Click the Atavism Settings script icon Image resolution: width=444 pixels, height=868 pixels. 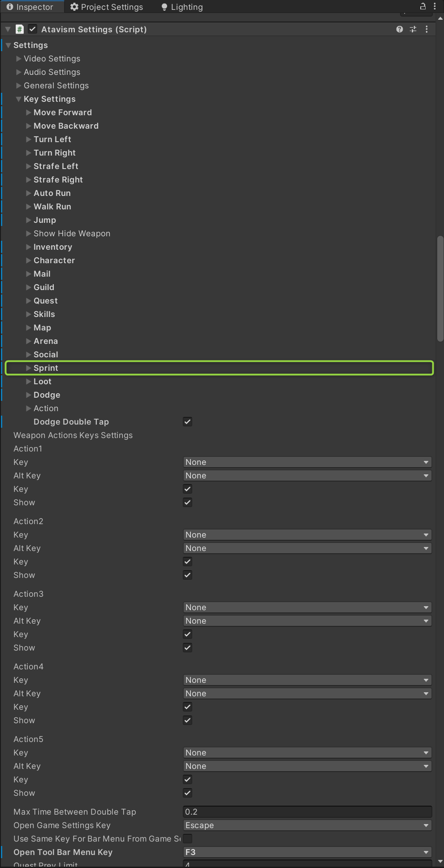(x=20, y=29)
